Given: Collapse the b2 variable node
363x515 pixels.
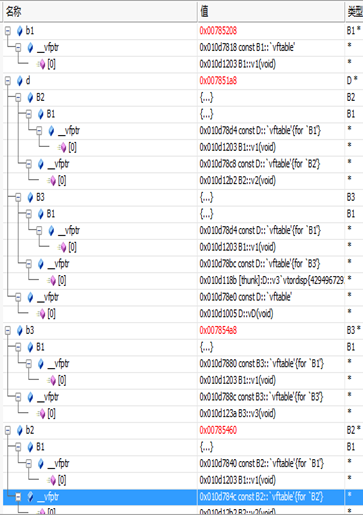Looking at the screenshot, I should click(x=8, y=430).
